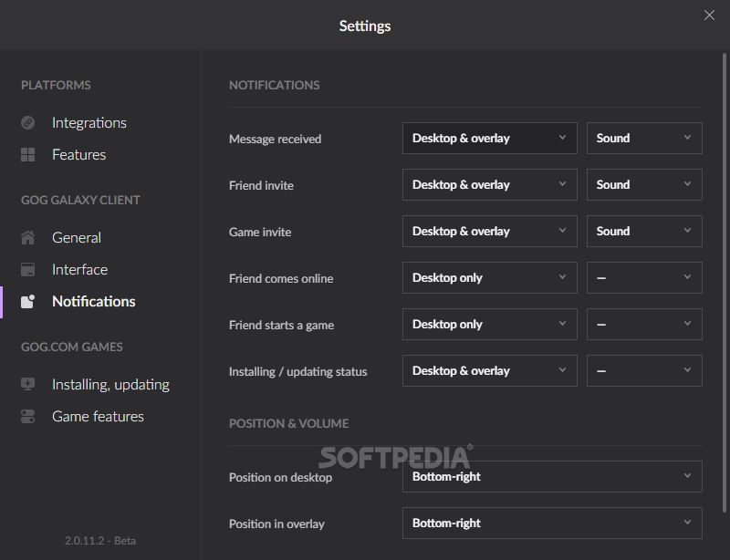Click the Integrations link icon
The width and height of the screenshot is (730, 560).
(28, 122)
